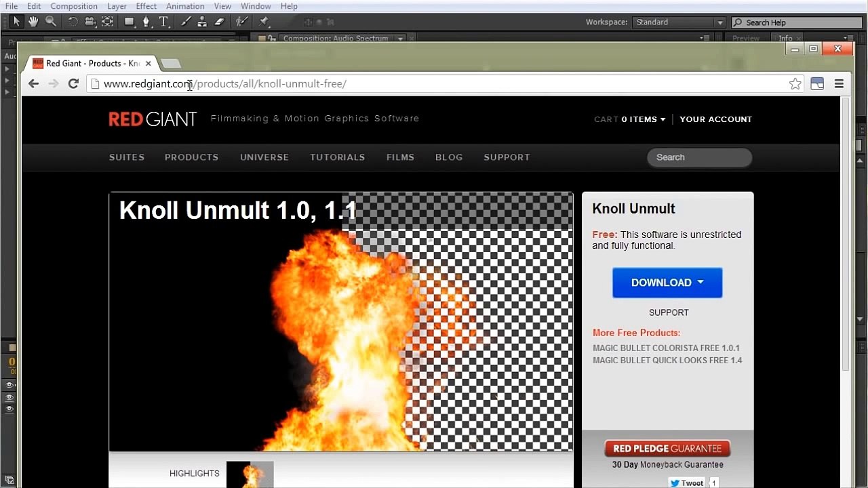Viewport: 868px width, 488px height.
Task: Pick the Pan Behind anchor point tool
Action: tap(107, 22)
